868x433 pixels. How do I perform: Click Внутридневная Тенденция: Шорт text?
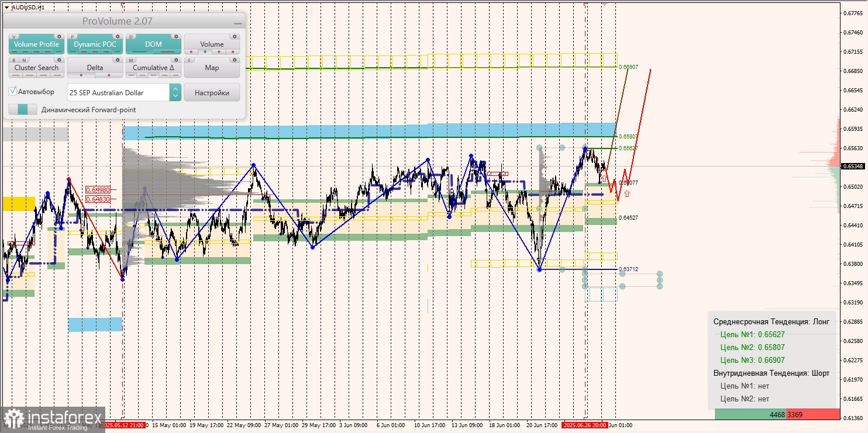point(771,373)
